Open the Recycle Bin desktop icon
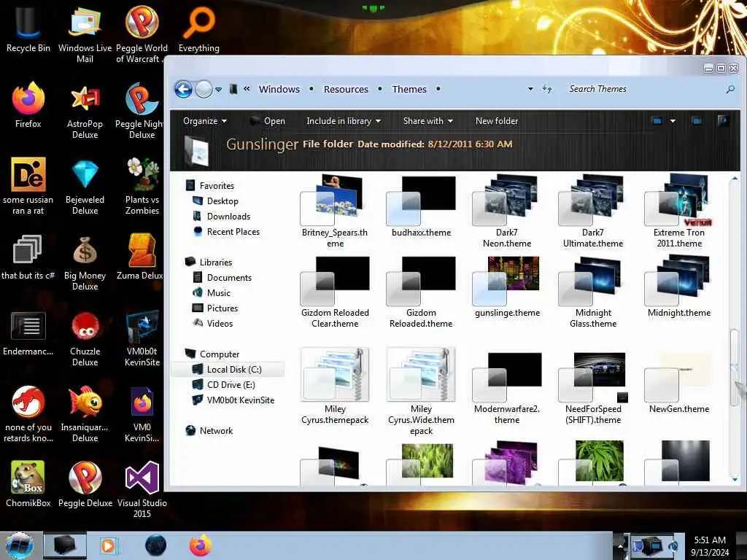747x560 pixels. click(28, 28)
